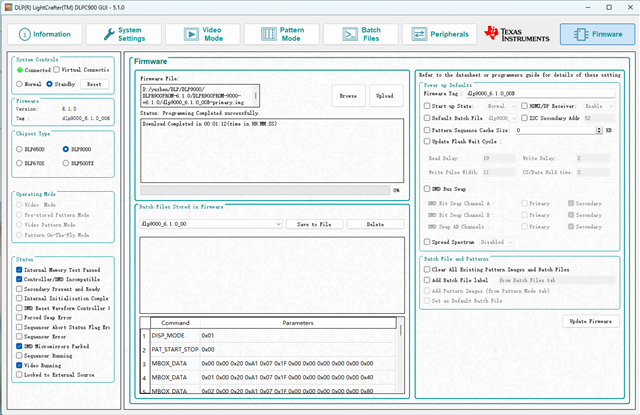Open the Start up State dropdown

[x=501, y=106]
